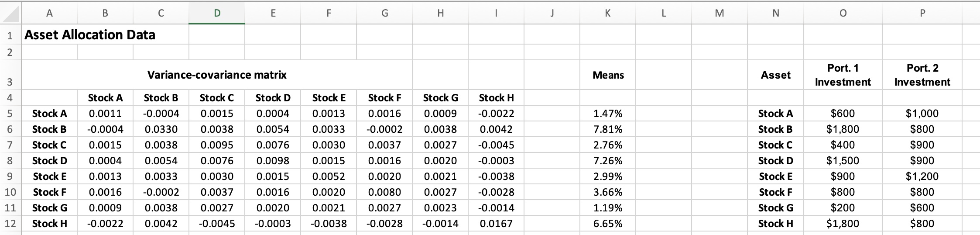Select column P header

(922, 13)
